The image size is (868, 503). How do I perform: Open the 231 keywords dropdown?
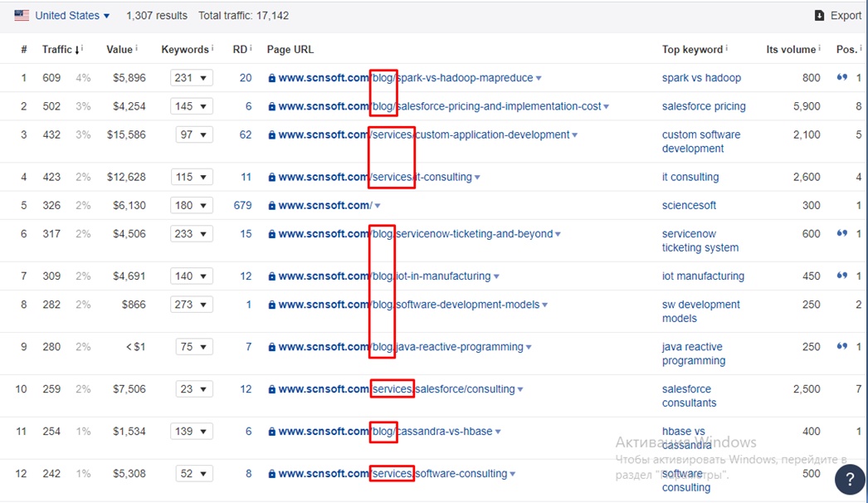coord(192,78)
